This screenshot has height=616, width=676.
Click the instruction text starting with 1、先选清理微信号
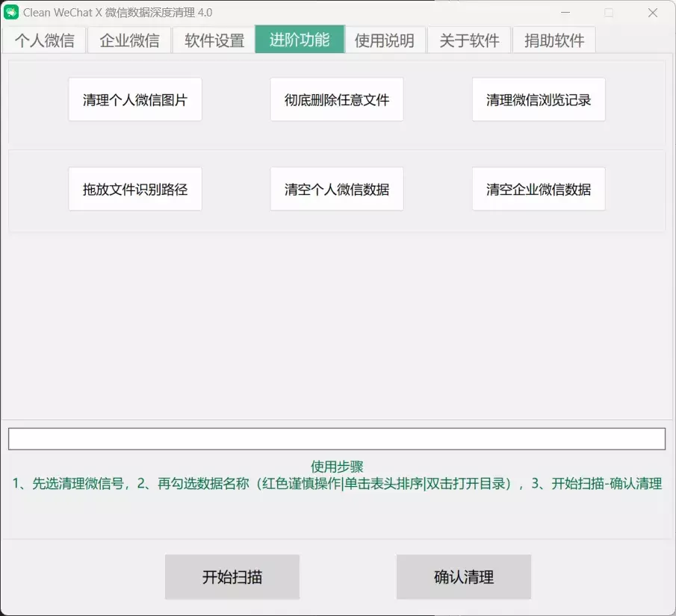point(337,484)
